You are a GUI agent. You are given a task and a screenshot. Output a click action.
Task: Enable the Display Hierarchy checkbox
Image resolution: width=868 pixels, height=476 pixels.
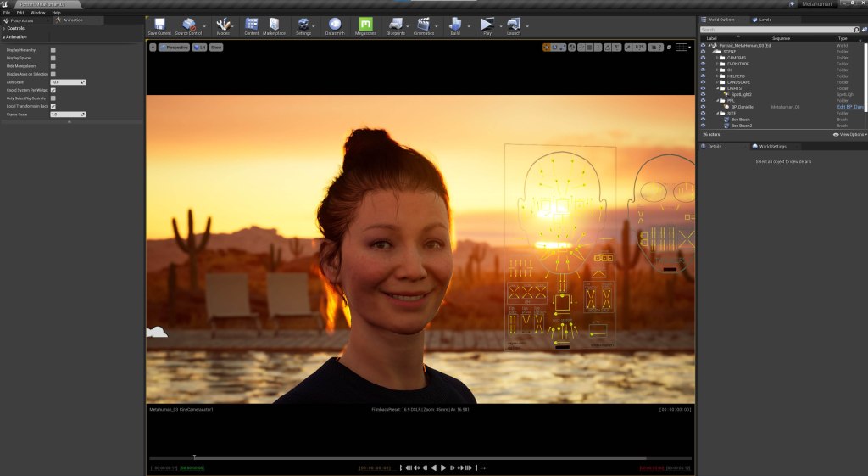(x=53, y=50)
